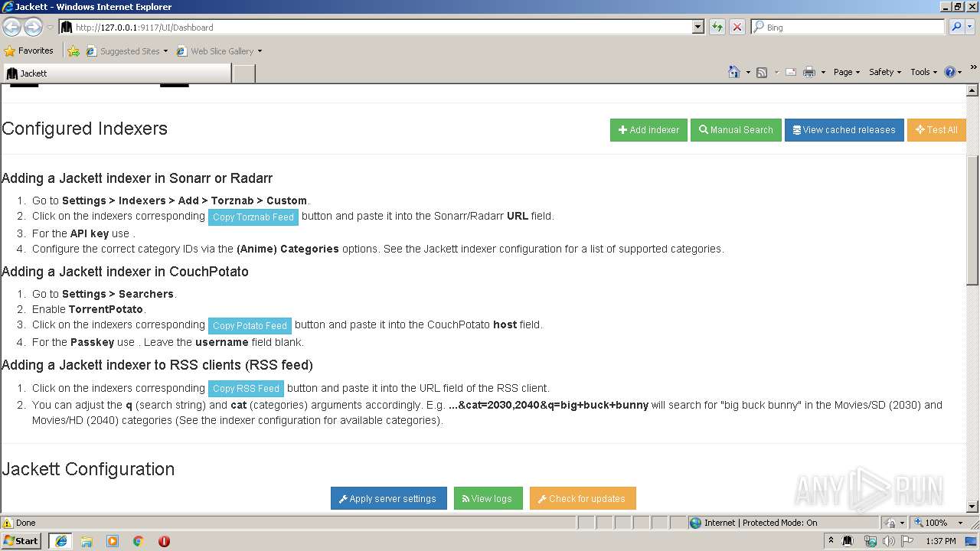Click Check for updates
This screenshot has width=980, height=551.
point(582,498)
